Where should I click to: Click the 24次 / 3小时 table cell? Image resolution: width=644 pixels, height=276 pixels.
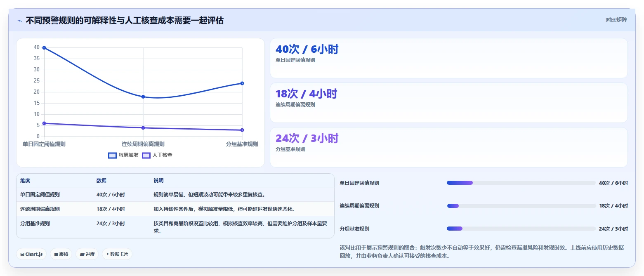(111, 224)
